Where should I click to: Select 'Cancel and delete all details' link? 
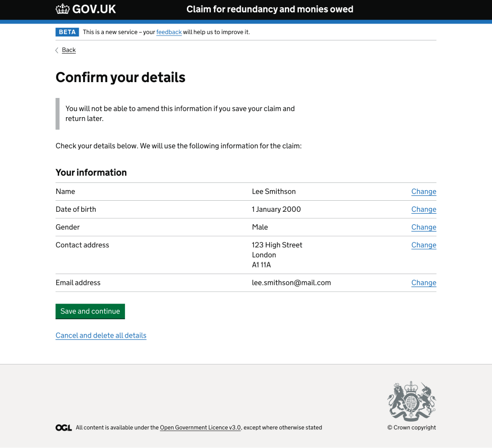tap(101, 336)
